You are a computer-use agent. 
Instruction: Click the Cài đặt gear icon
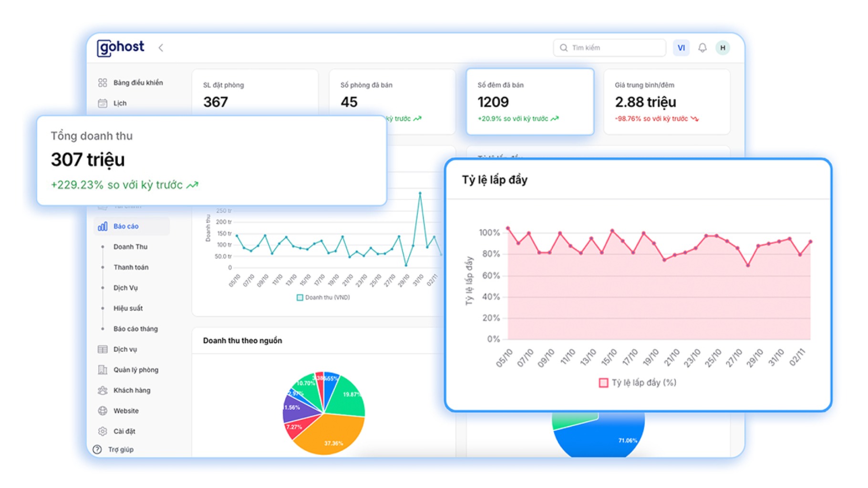(x=103, y=431)
